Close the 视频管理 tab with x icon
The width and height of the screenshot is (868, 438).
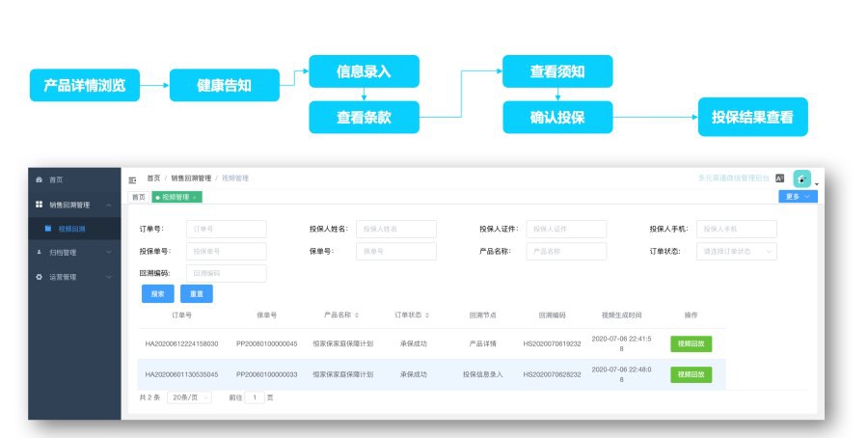(x=195, y=197)
